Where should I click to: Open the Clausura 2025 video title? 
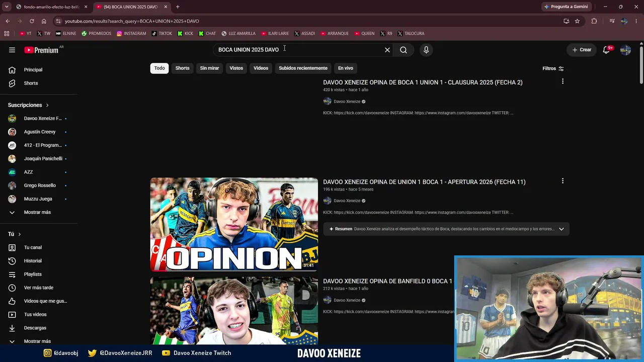click(x=423, y=82)
